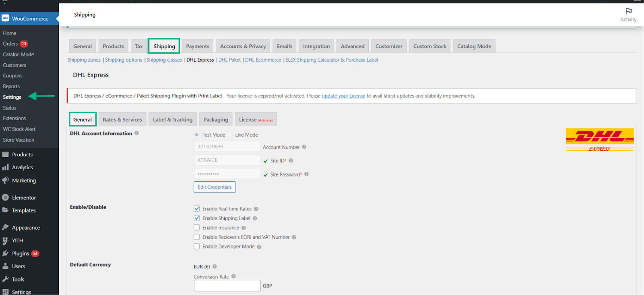Open the DHL Paket link
Image resolution: width=644 pixels, height=295 pixels.
[229, 60]
